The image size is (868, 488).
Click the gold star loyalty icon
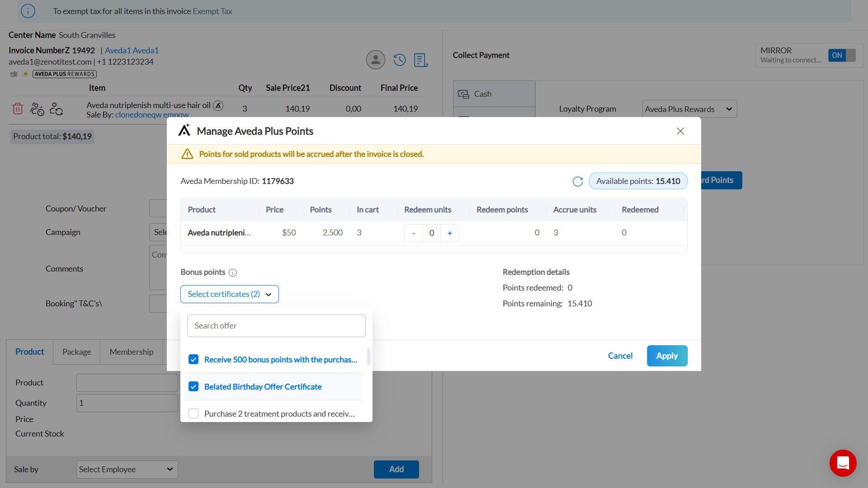[x=26, y=74]
